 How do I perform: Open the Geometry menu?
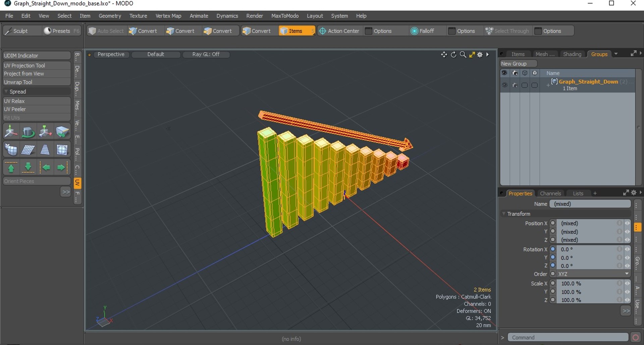coord(110,16)
